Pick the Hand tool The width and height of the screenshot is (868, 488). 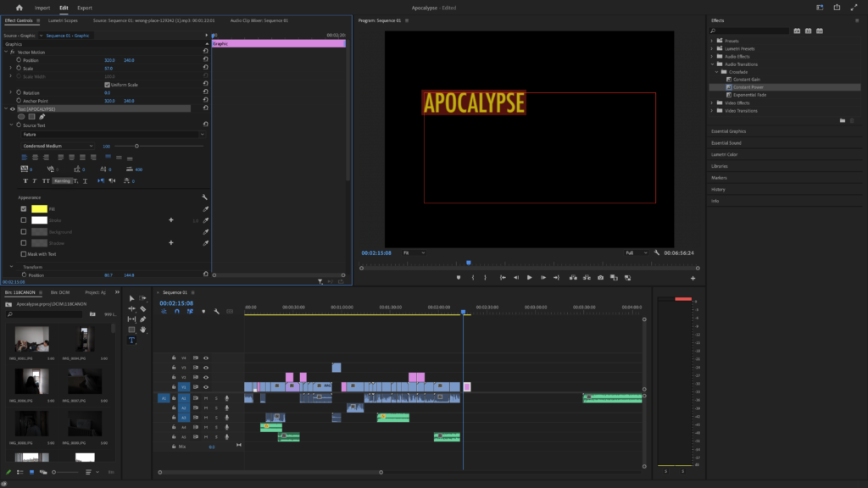pos(143,330)
